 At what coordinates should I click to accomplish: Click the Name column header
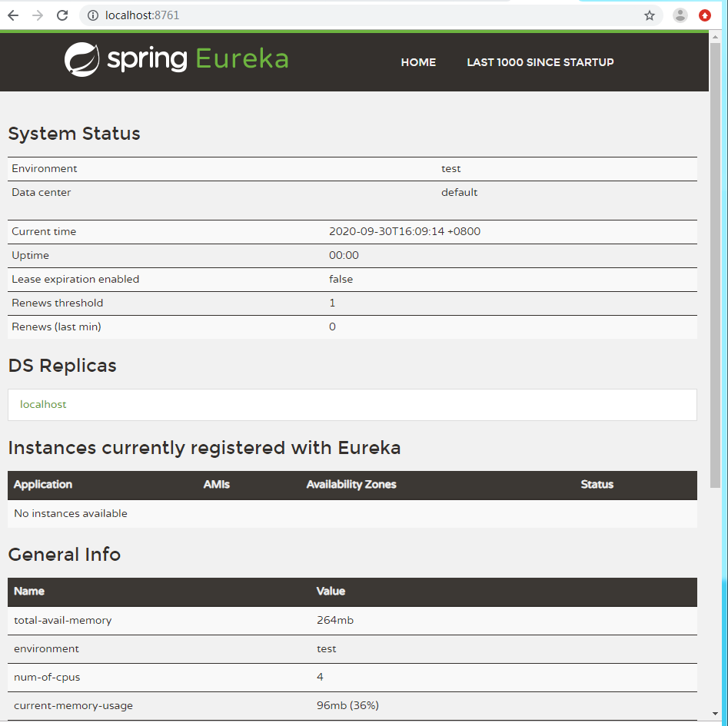click(x=28, y=591)
